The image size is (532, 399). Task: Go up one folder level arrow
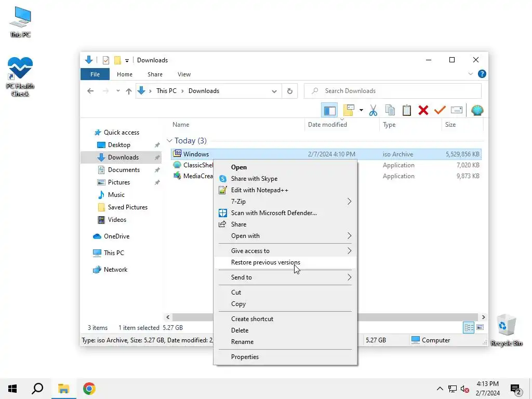pyautogui.click(x=129, y=91)
